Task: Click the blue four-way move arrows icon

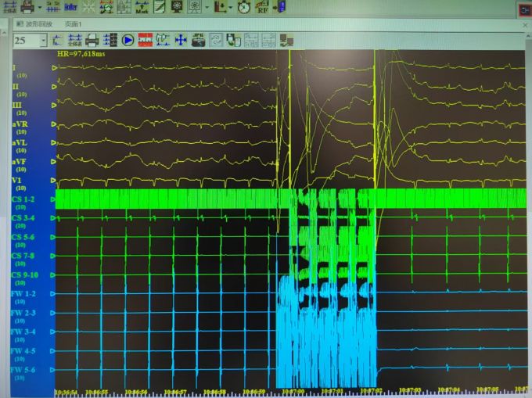Action: [x=180, y=39]
